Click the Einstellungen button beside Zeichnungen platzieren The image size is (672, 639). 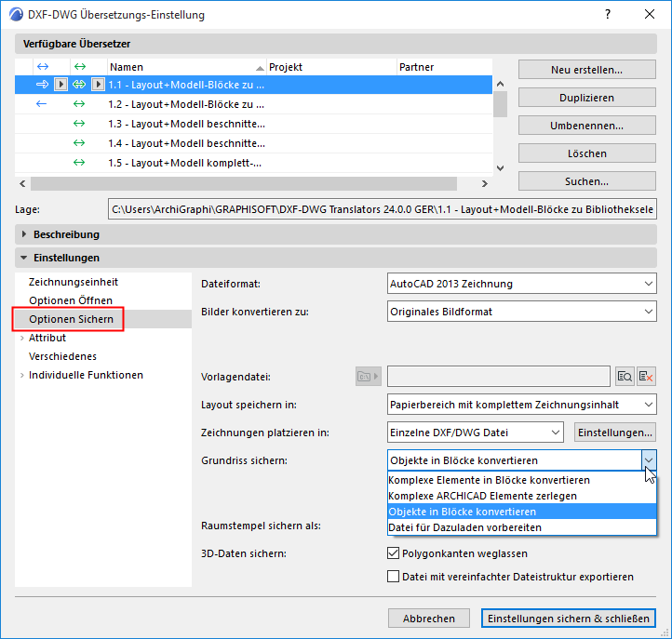coord(615,433)
